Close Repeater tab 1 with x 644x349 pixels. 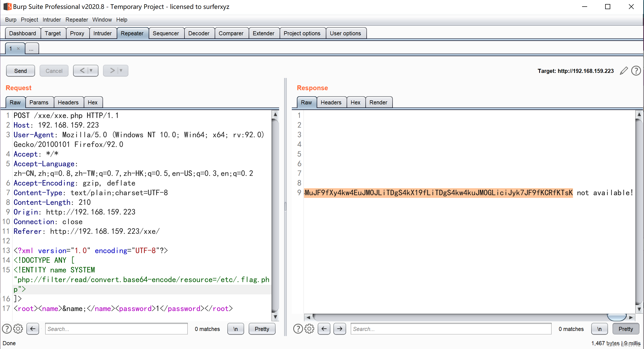click(18, 49)
